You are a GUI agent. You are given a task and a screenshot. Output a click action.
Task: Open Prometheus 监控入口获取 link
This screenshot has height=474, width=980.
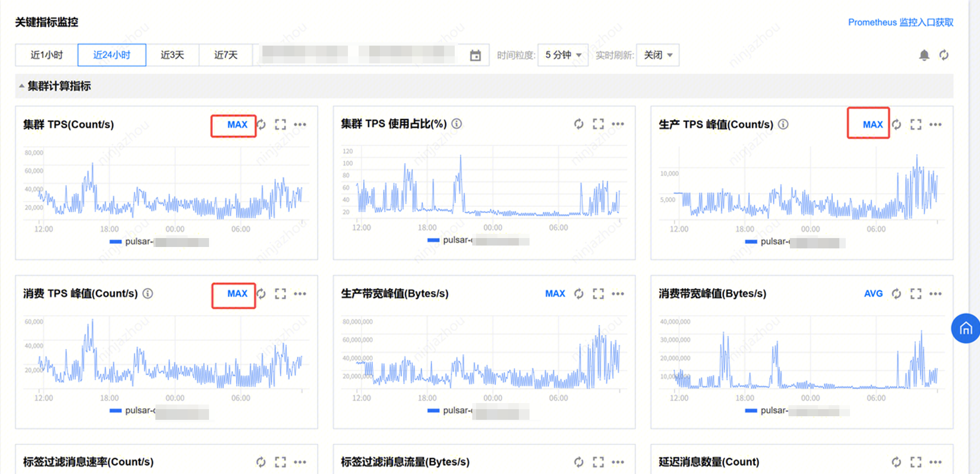(x=901, y=22)
